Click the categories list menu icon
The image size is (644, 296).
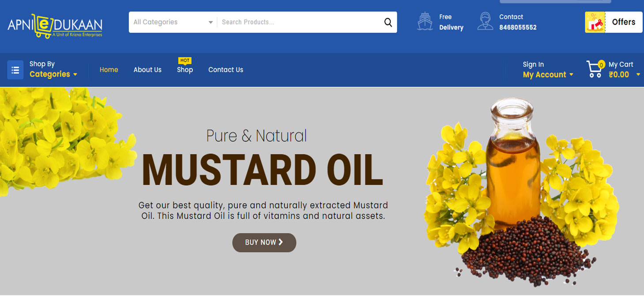[15, 70]
